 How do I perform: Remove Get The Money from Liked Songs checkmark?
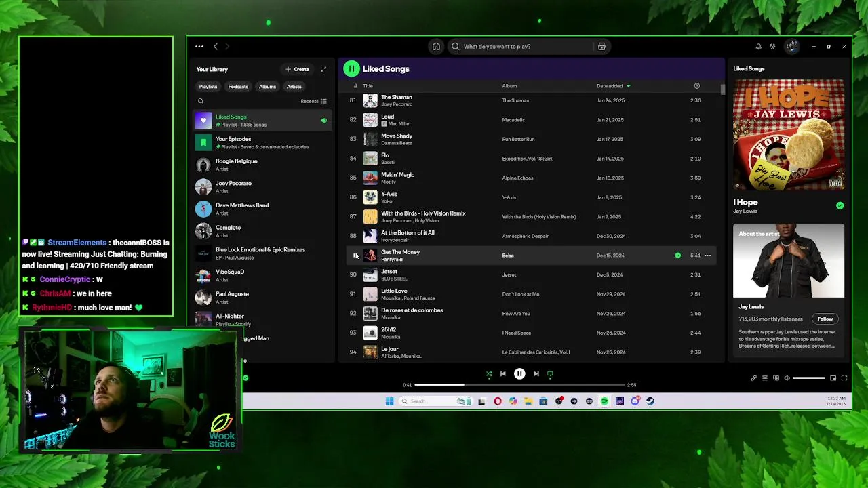coord(677,256)
